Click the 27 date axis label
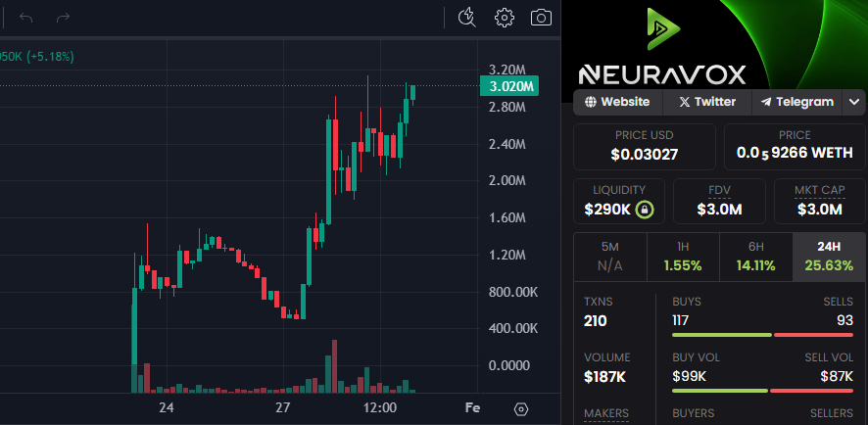Screen dimensions: 868x425 click(283, 408)
